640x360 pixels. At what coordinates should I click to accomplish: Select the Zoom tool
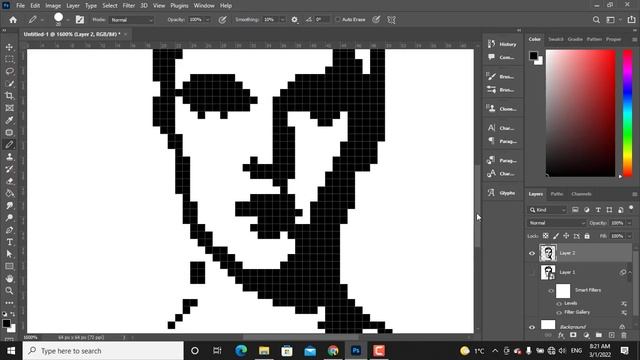pyautogui.click(x=9, y=291)
